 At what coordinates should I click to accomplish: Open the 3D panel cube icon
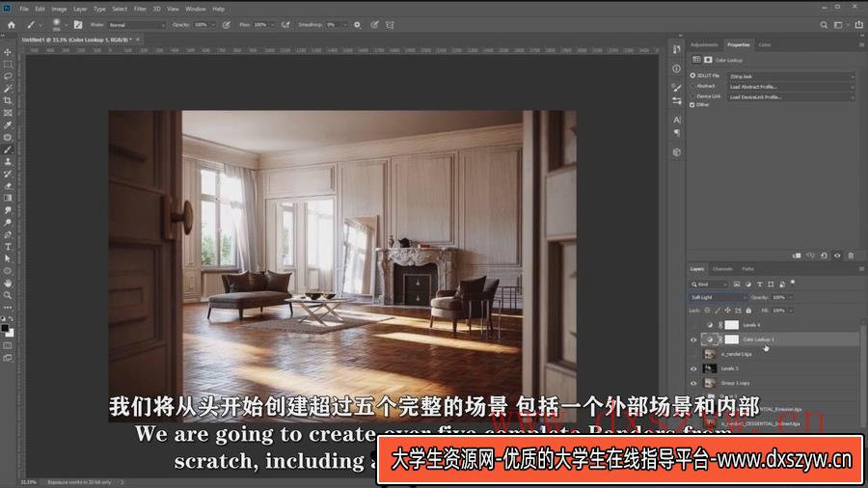pyautogui.click(x=676, y=152)
